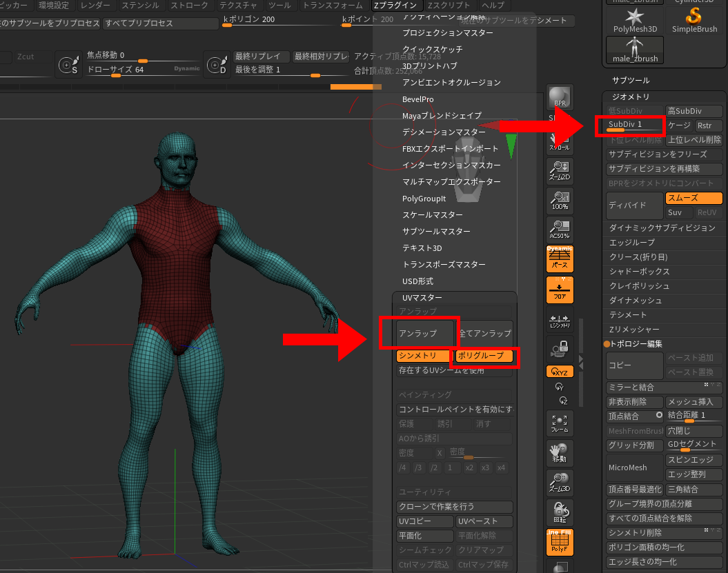The image size is (728, 573).
Task: Open Decimation Master (デシメーションマスター) plugin entry
Action: point(444,132)
